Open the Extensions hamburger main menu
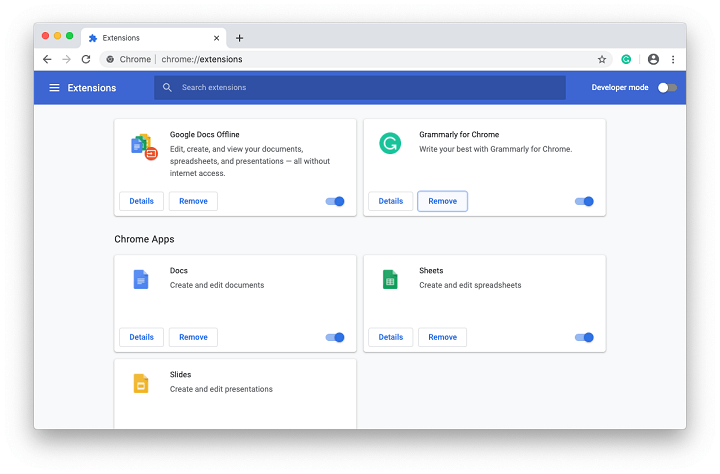The height and width of the screenshot is (474, 720). pyautogui.click(x=54, y=87)
